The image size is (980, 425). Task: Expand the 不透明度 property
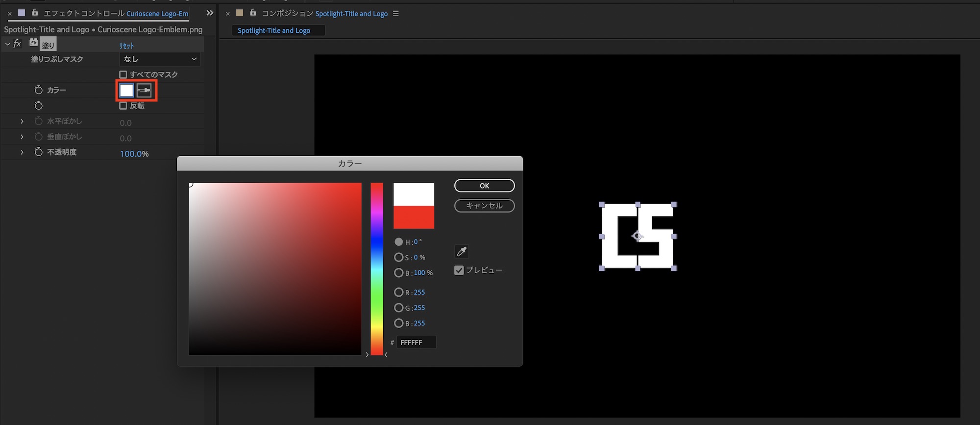pos(22,152)
